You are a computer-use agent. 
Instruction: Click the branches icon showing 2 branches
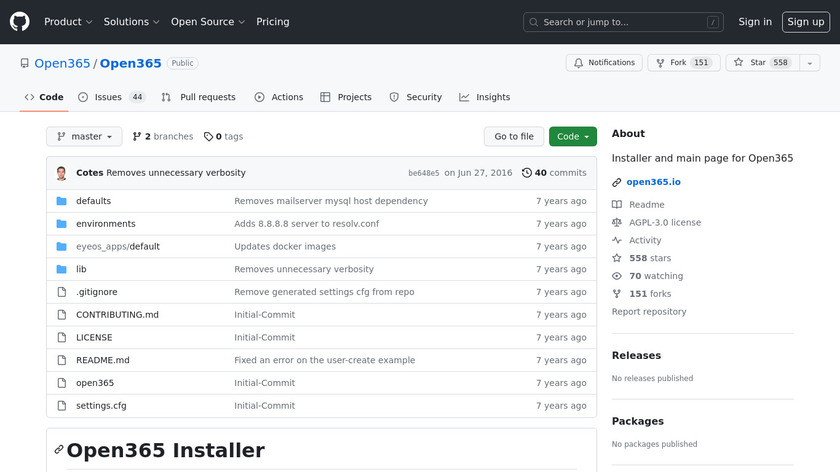click(137, 137)
